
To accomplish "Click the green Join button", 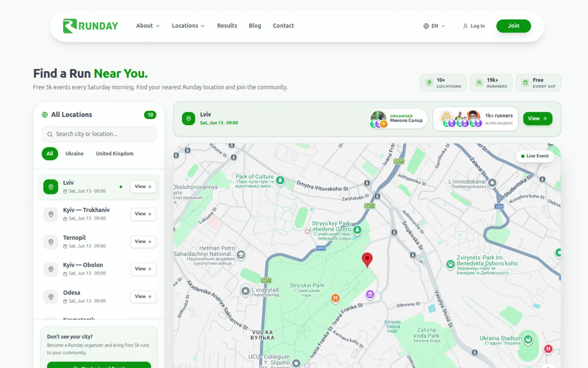I will [x=513, y=26].
